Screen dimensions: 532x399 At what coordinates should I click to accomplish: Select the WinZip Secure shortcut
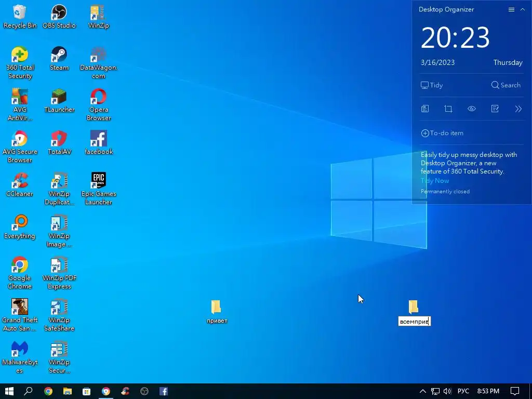click(59, 357)
